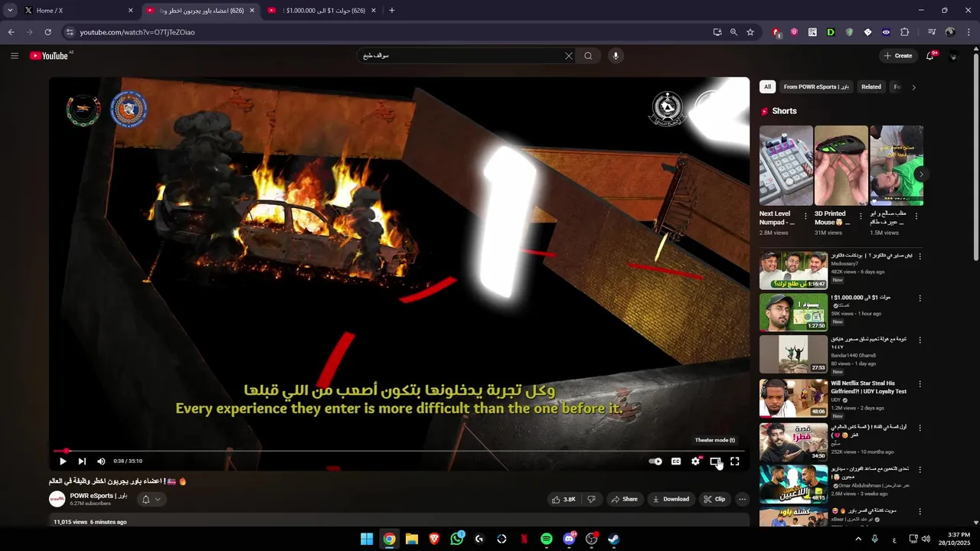Select the Related filter chip
This screenshot has width=980, height=551.
(x=871, y=86)
